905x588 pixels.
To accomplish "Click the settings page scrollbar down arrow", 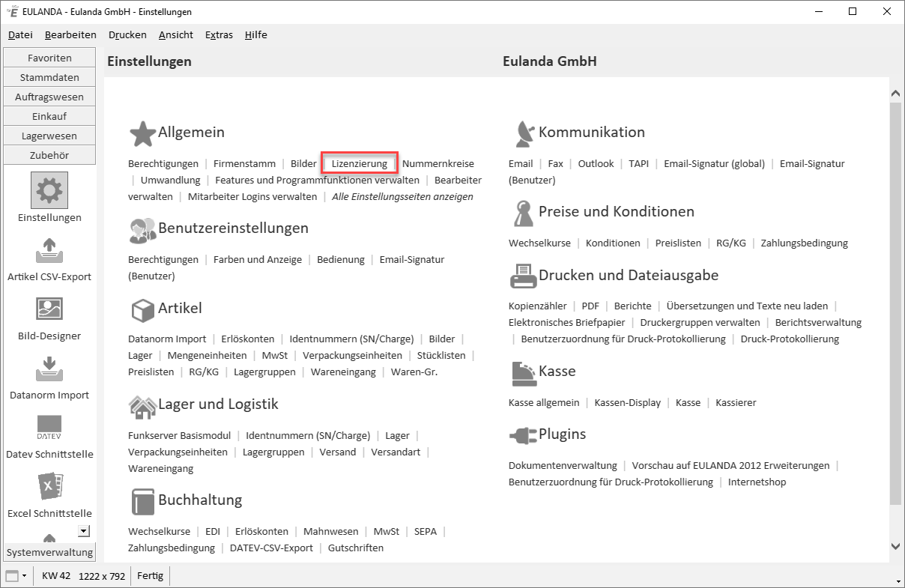I will point(895,547).
